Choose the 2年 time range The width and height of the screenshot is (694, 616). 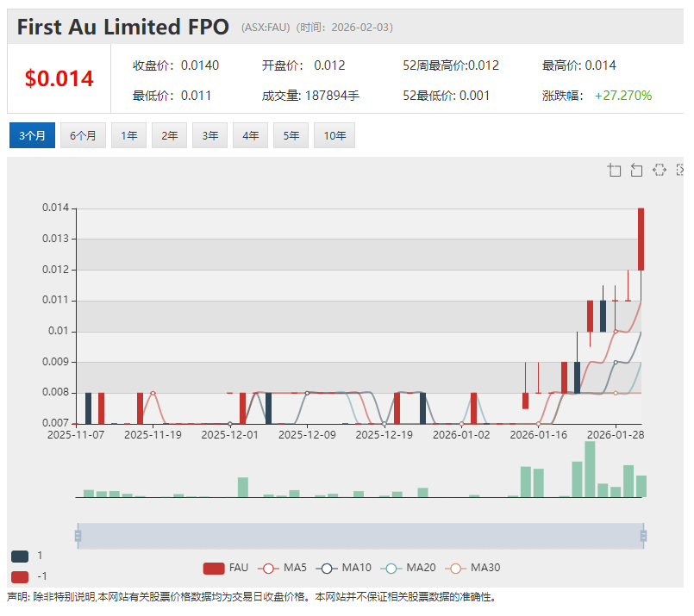pos(170,135)
